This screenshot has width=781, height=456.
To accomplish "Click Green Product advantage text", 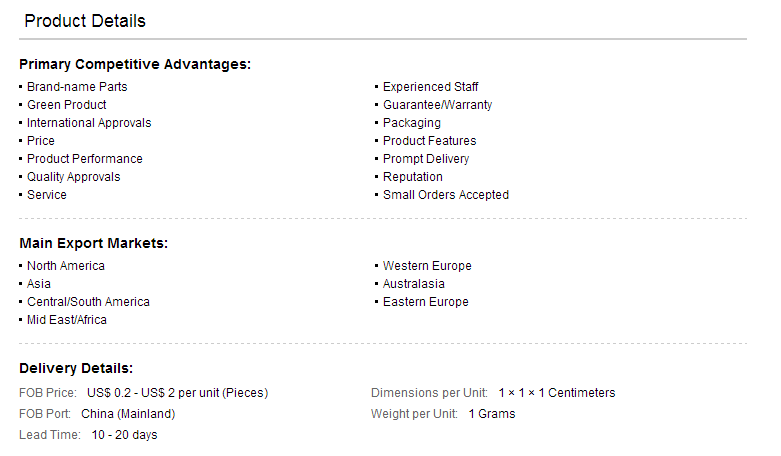I will point(67,105).
